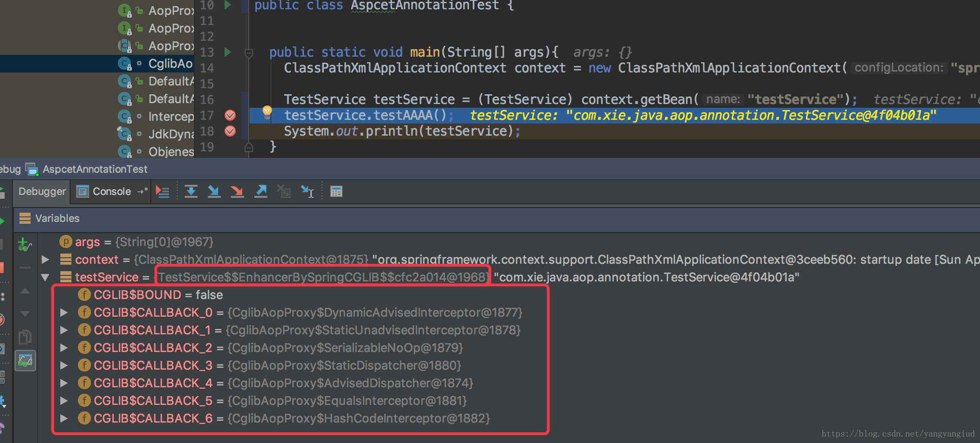Click the "testService" string literal in getBean
The image size is (980, 443).
point(795,99)
